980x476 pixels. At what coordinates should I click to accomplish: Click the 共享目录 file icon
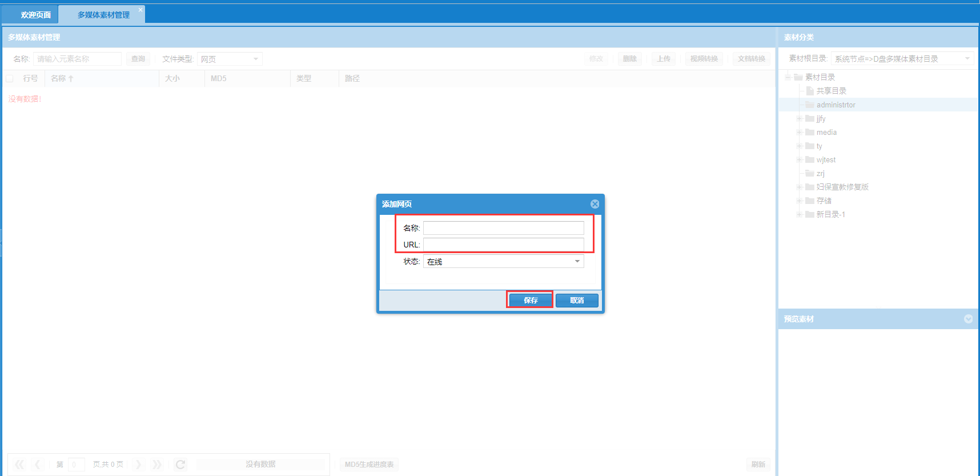(x=810, y=91)
